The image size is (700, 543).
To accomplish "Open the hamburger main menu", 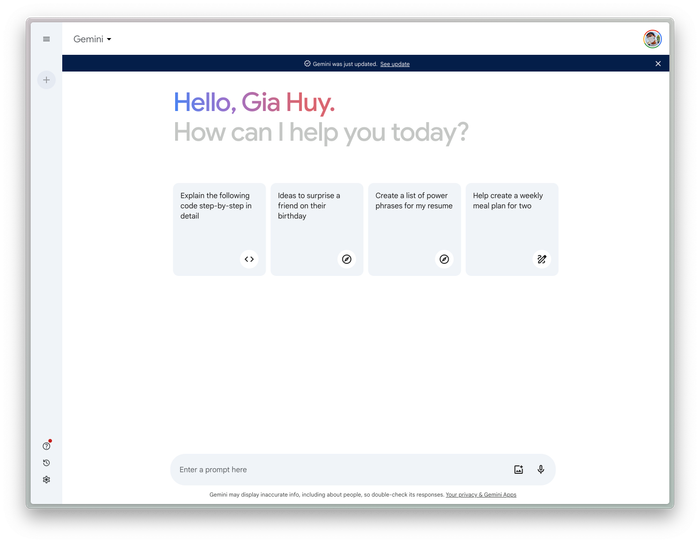I will [x=46, y=39].
